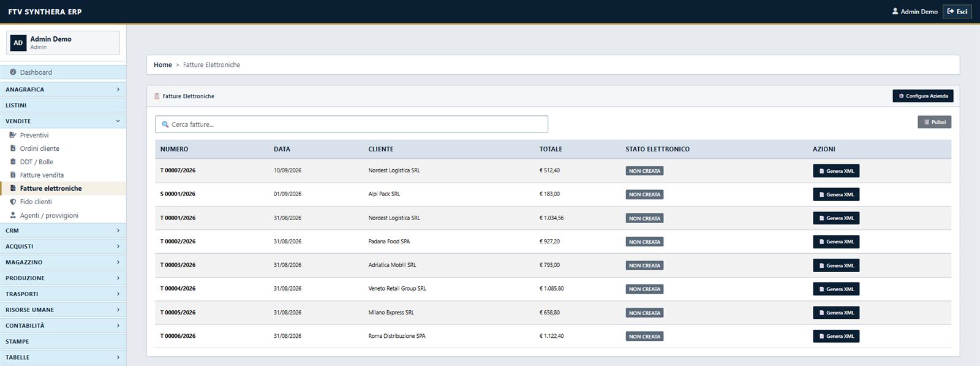Screen dimensions: 980x366
Task: Open Configura Azienda settings
Action: [922, 96]
